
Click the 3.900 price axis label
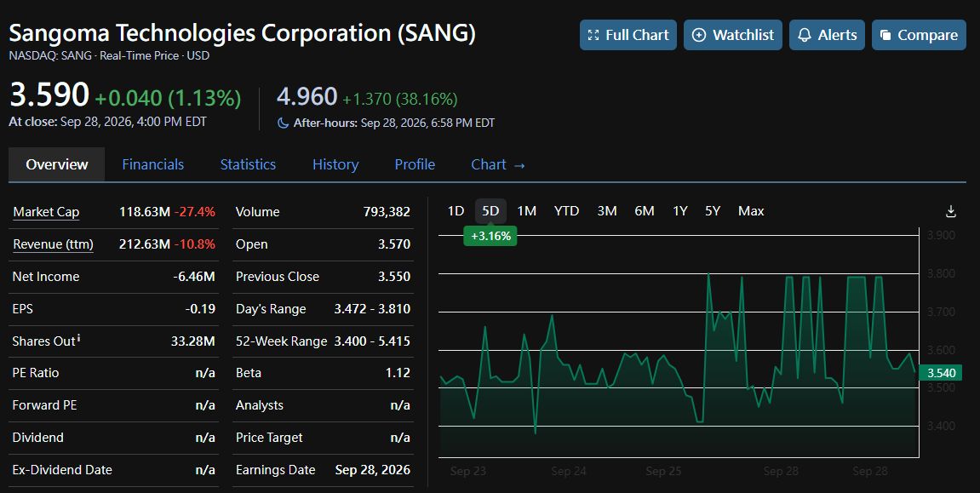pyautogui.click(x=941, y=236)
